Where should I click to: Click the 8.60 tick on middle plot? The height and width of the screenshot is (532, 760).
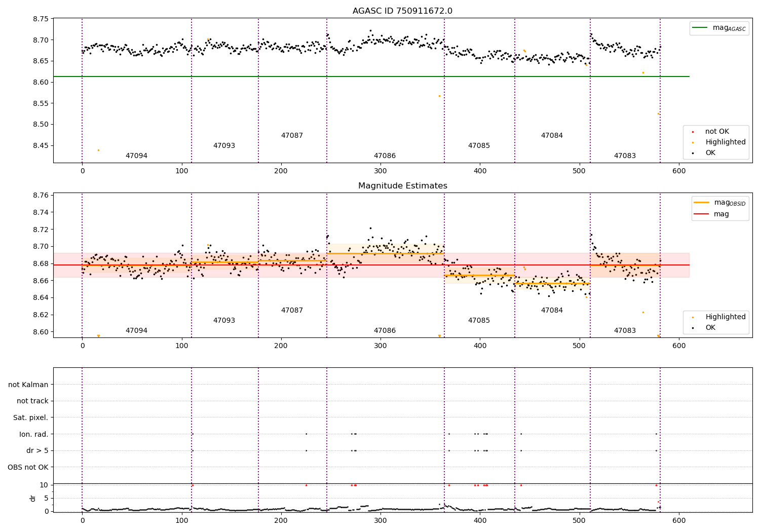(41, 332)
